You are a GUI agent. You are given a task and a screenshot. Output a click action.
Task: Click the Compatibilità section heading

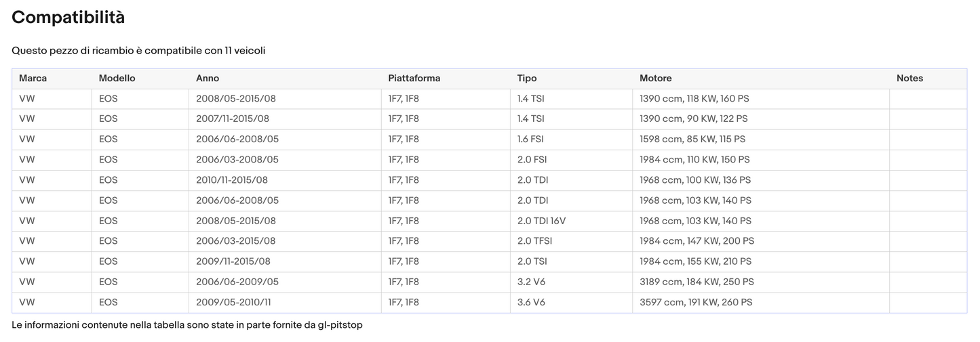point(68,18)
